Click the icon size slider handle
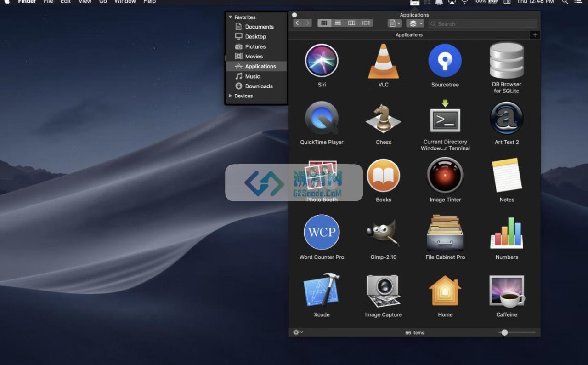Viewport: 588px width, 365px height. click(x=504, y=332)
